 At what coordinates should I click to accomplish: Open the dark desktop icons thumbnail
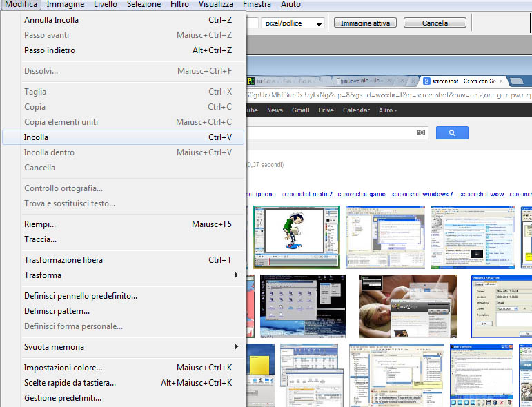click(303, 306)
